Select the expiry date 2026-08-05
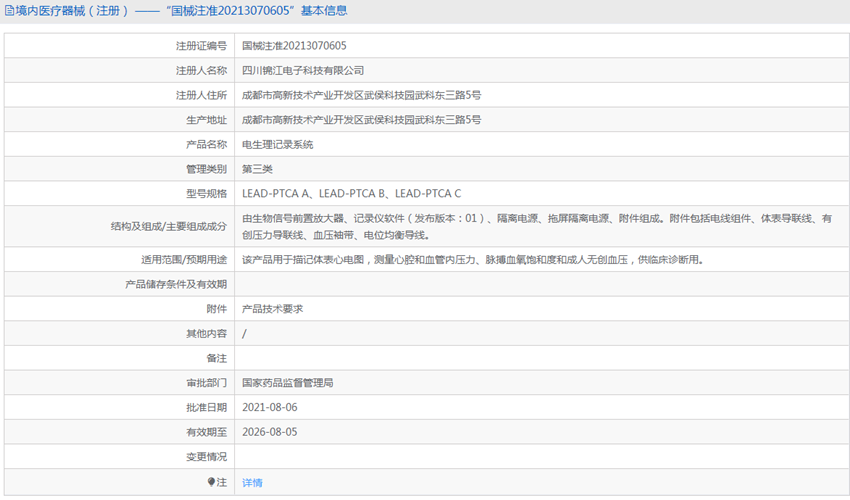The image size is (850, 500). (x=269, y=432)
